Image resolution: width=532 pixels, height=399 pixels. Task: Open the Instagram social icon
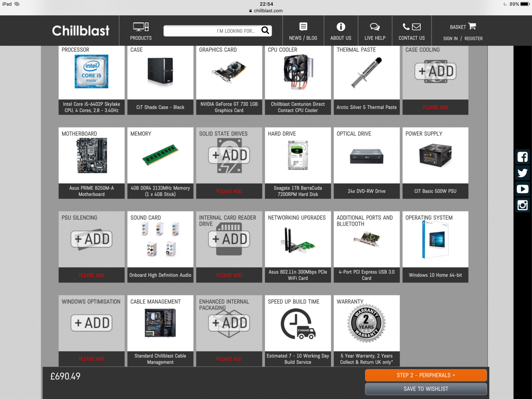pos(522,205)
